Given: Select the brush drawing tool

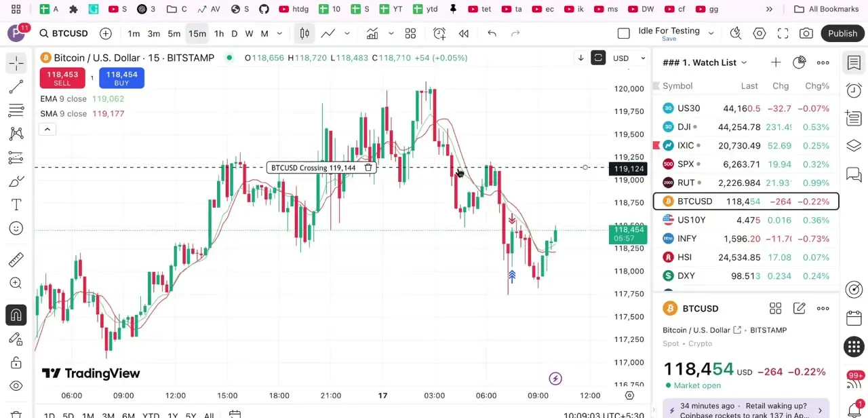Looking at the screenshot, I should pos(16,181).
